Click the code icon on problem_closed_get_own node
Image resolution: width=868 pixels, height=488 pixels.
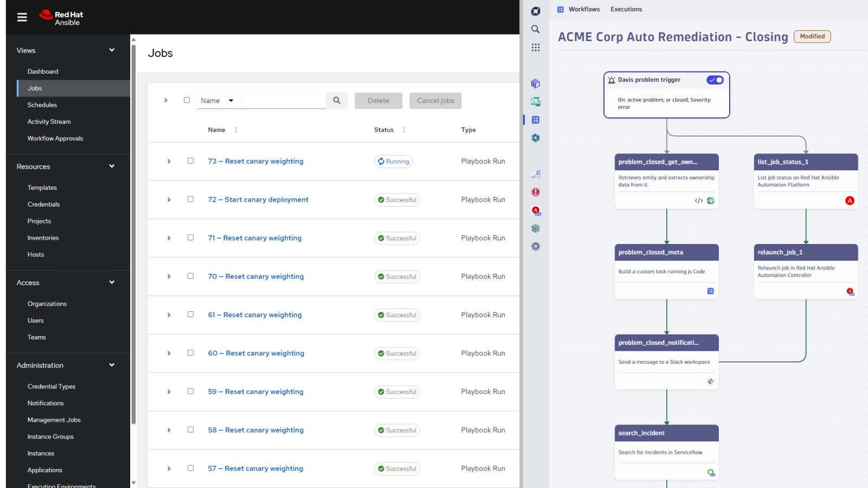coord(698,200)
